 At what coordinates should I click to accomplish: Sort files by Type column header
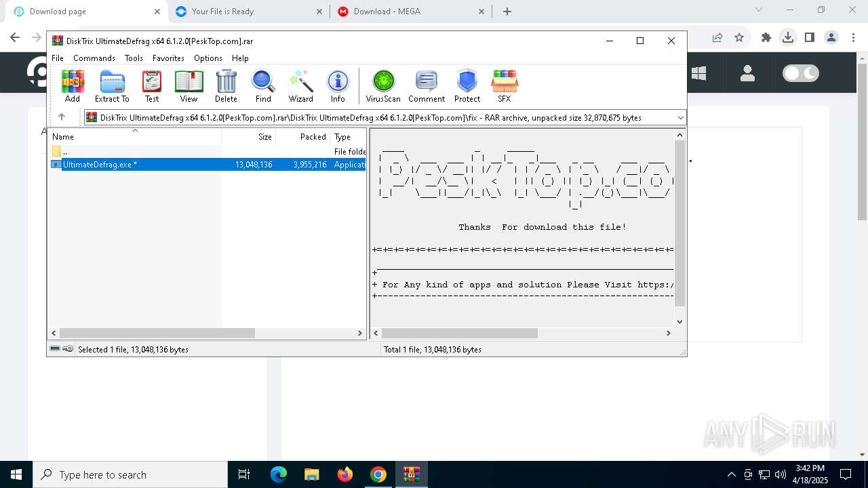[x=348, y=137]
